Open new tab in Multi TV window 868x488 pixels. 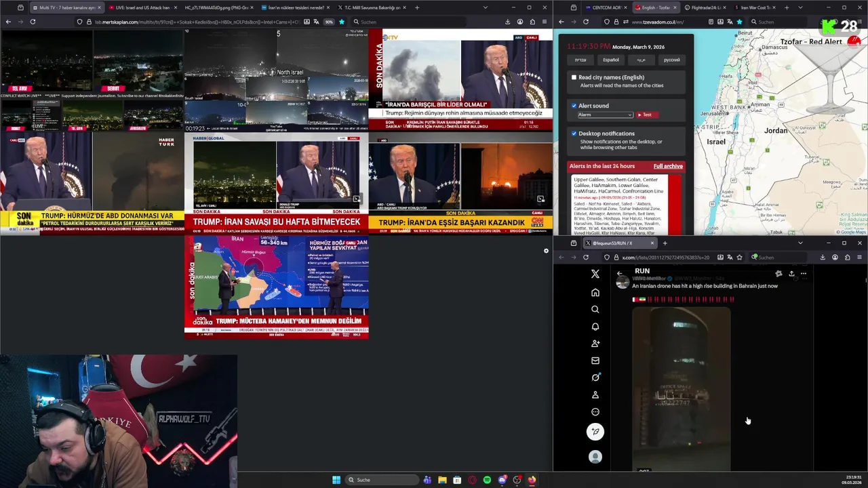tap(417, 7)
